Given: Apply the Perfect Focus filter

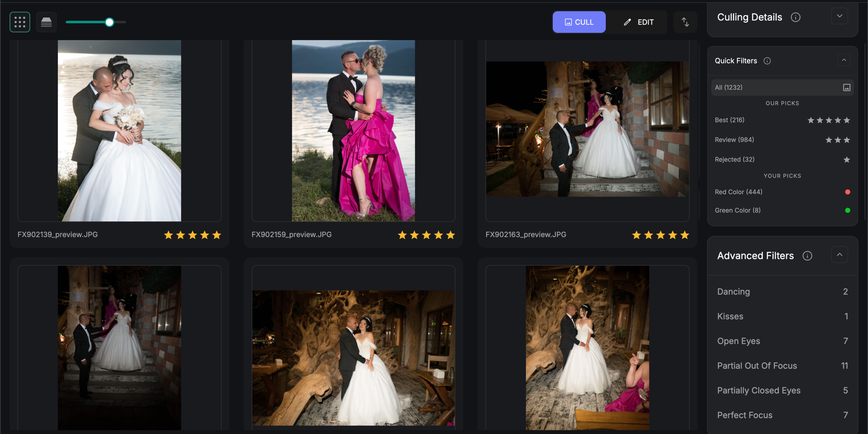Looking at the screenshot, I should point(782,415).
